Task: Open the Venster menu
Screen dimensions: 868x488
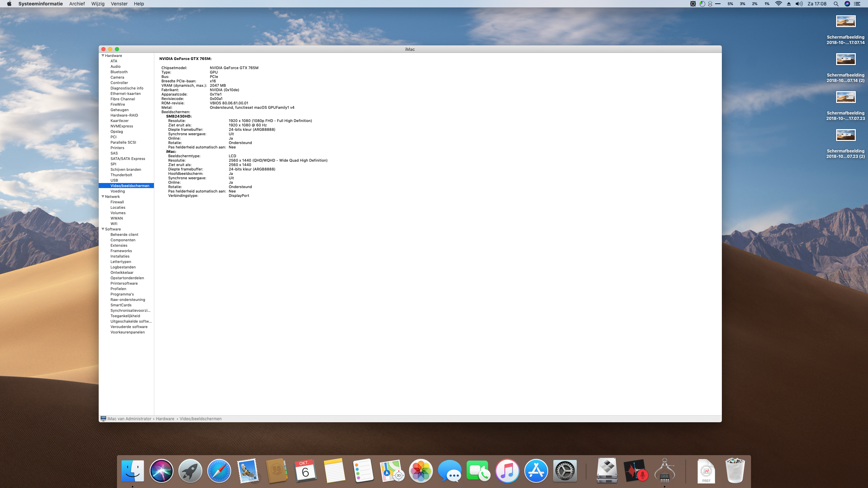Action: [119, 4]
